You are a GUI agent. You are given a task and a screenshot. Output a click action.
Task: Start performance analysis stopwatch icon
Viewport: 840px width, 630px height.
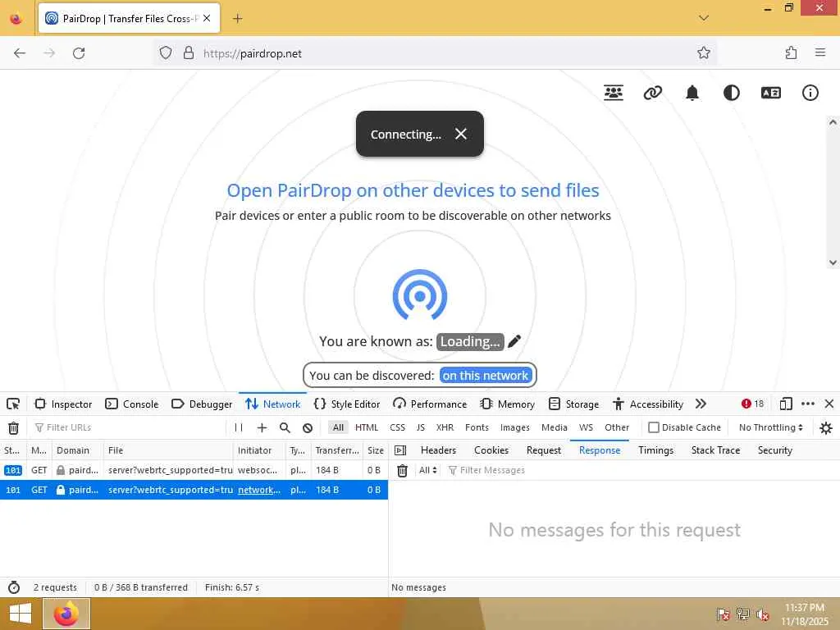[14, 587]
